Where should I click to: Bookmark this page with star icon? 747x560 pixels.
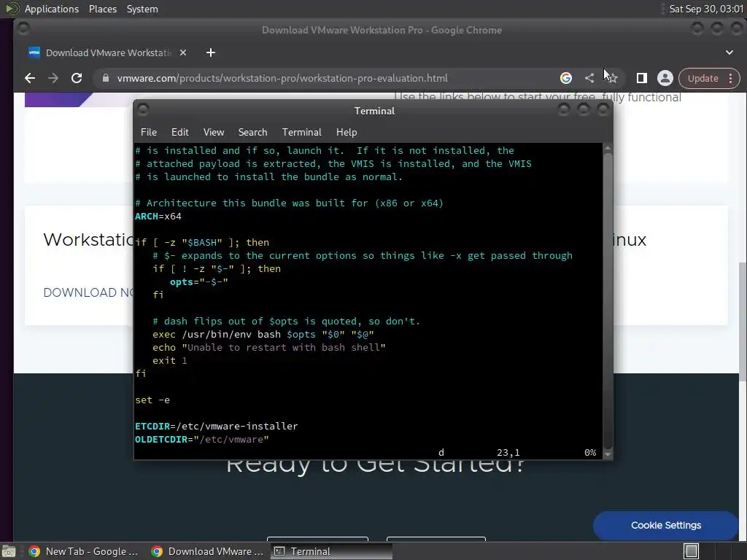point(612,78)
